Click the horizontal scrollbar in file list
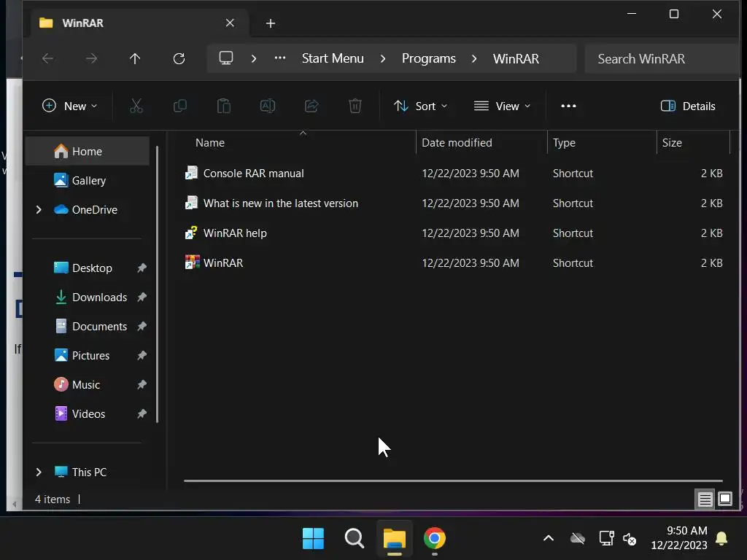Image resolution: width=747 pixels, height=560 pixels. pos(453,481)
